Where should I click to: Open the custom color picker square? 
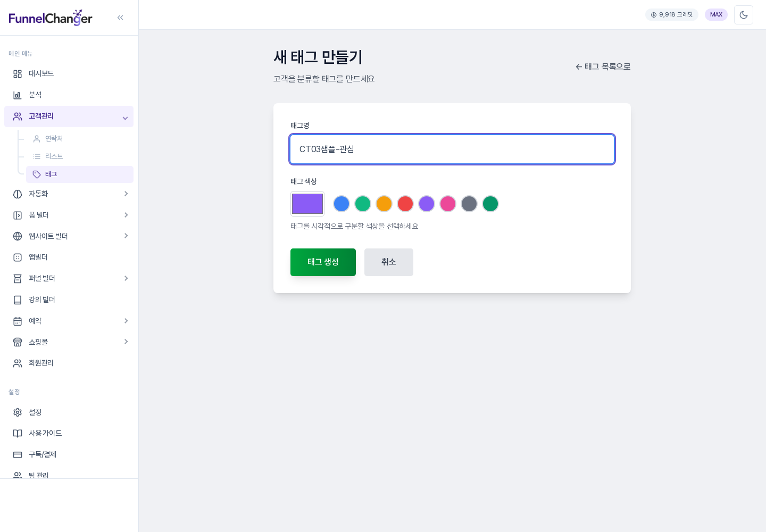[x=307, y=204]
